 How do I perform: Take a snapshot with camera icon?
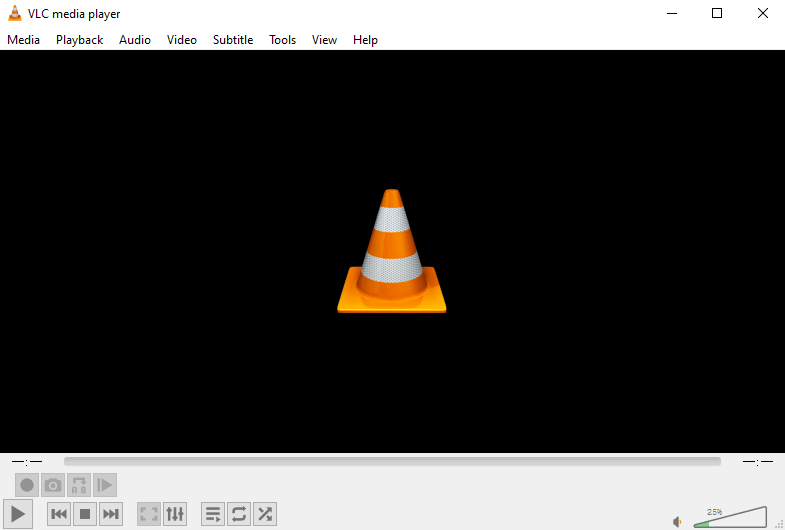[x=53, y=485]
